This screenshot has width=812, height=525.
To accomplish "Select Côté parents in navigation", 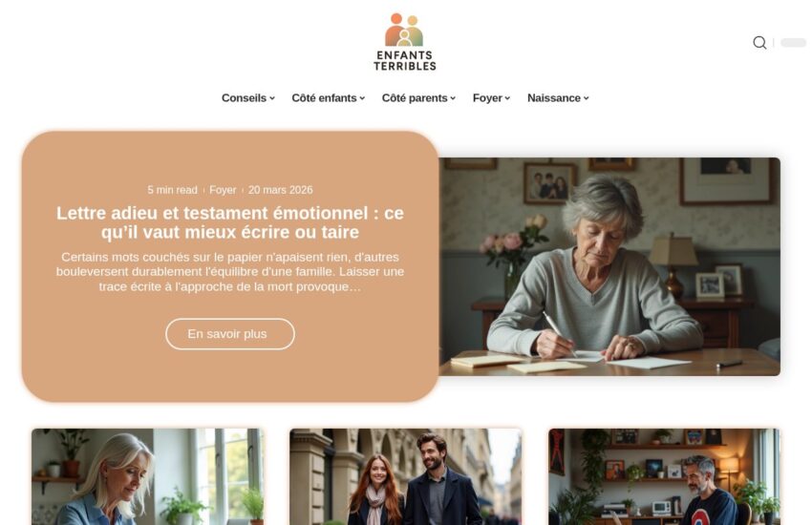I will 415,98.
